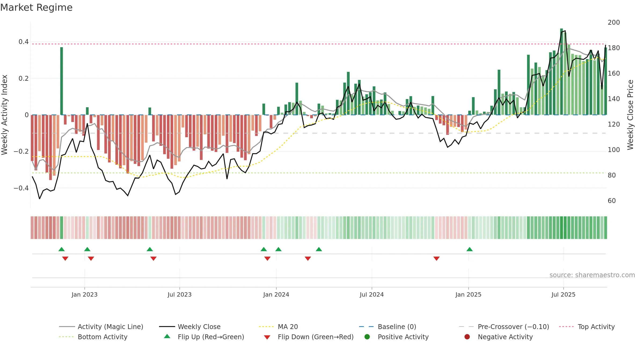Click the Jul 2024 x-axis label
This screenshot has width=644, height=362.
coord(372,294)
